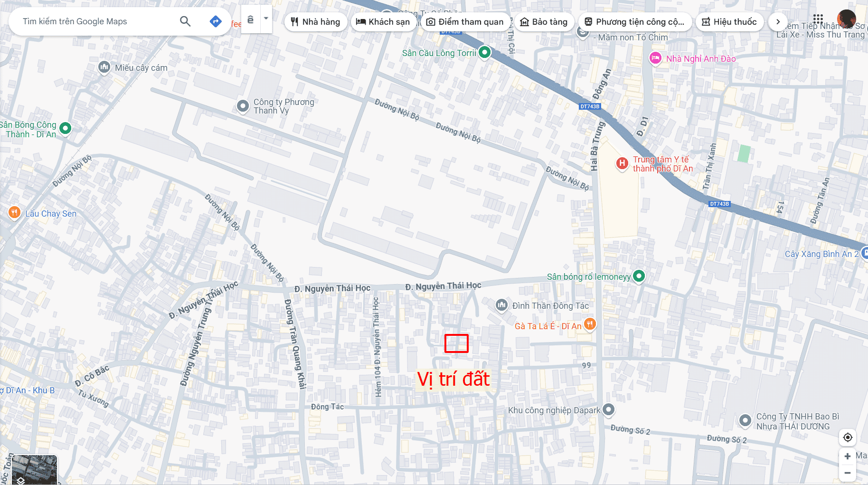Viewport: 868px width, 485px height.
Task: Choose the Hiệu thuốc category chip
Action: click(729, 22)
